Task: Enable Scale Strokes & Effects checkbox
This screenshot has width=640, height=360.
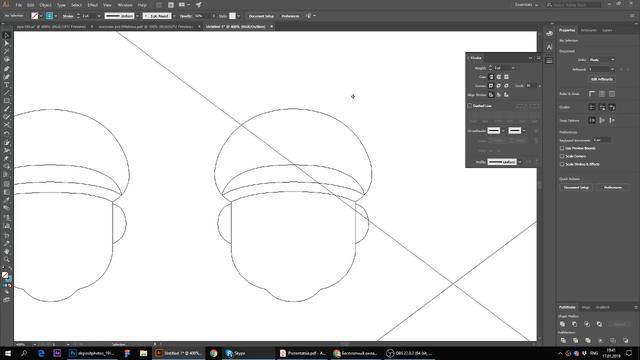Action: coord(562,164)
